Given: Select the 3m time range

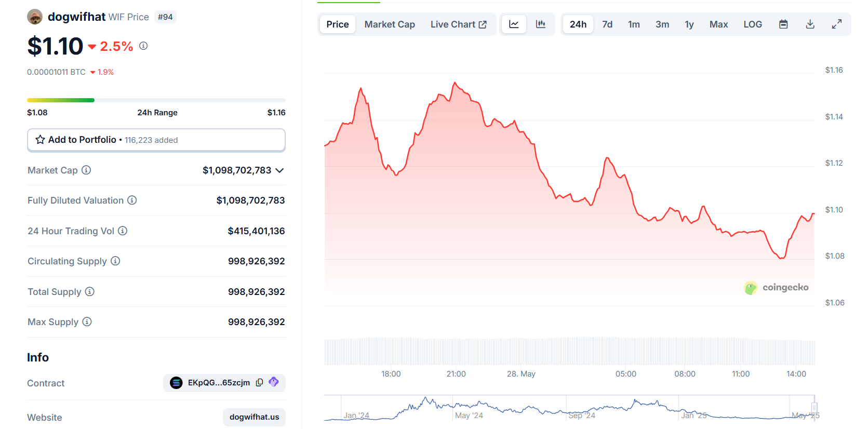Looking at the screenshot, I should click(x=662, y=24).
